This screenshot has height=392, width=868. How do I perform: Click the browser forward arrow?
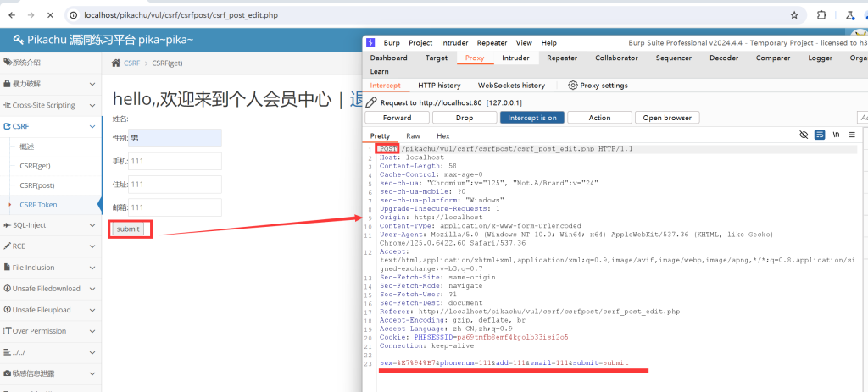tap(31, 15)
